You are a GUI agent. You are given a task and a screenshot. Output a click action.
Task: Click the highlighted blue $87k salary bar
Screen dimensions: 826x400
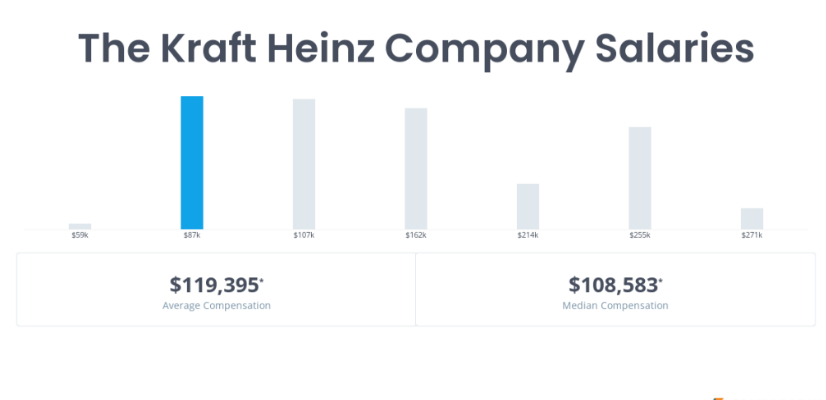coord(192,162)
